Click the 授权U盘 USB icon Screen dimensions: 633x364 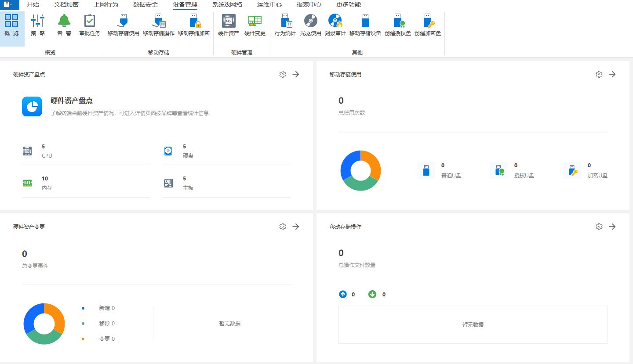pos(499,170)
